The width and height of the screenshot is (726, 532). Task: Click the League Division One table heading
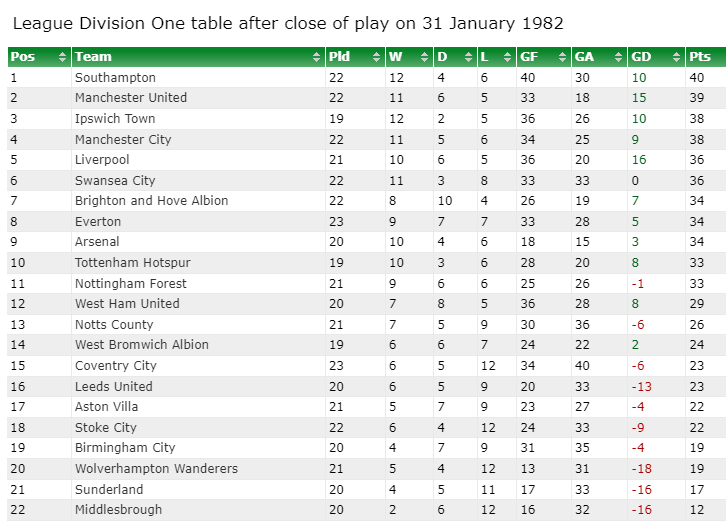click(288, 23)
